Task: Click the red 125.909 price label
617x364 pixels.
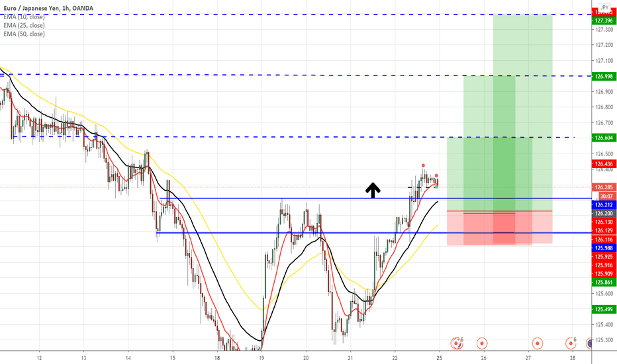Action: [x=604, y=274]
